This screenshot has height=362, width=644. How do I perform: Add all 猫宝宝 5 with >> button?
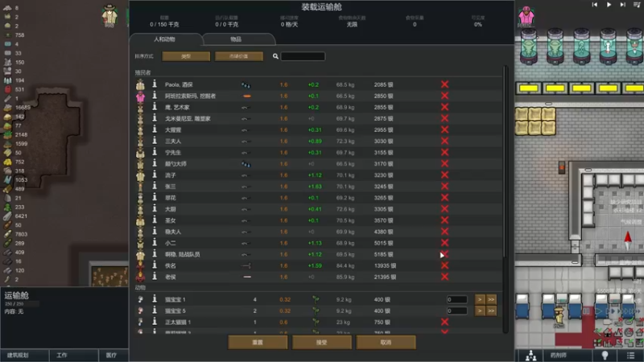pyautogui.click(x=491, y=311)
